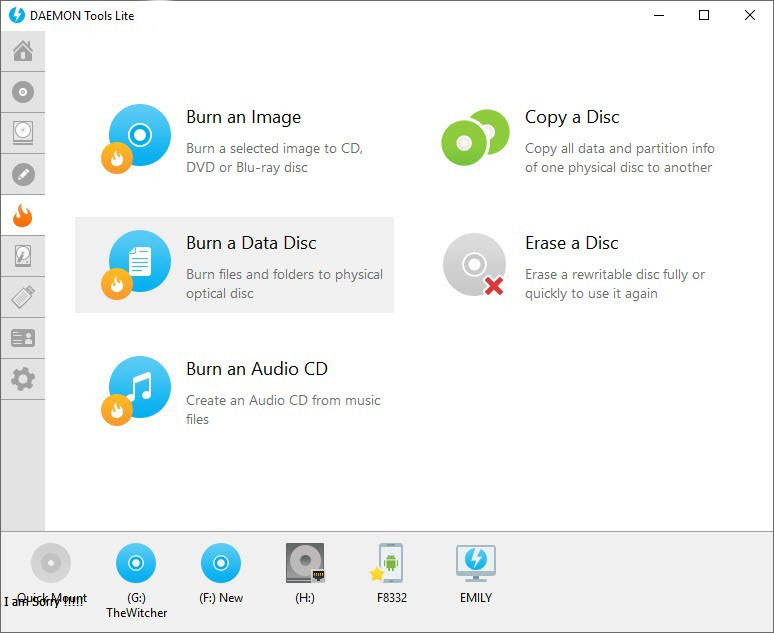The width and height of the screenshot is (774, 633).
Task: Click the F8332 device label
Action: tap(392, 598)
